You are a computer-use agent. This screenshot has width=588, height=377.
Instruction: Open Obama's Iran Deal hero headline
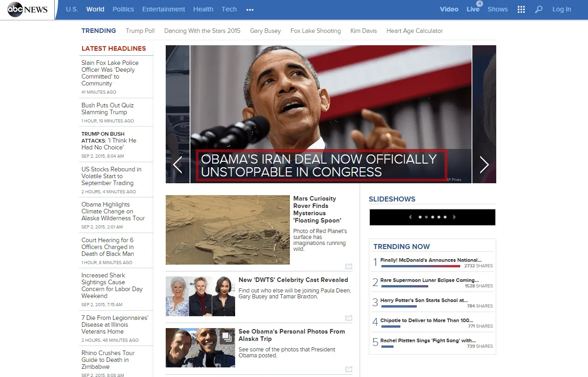[319, 165]
